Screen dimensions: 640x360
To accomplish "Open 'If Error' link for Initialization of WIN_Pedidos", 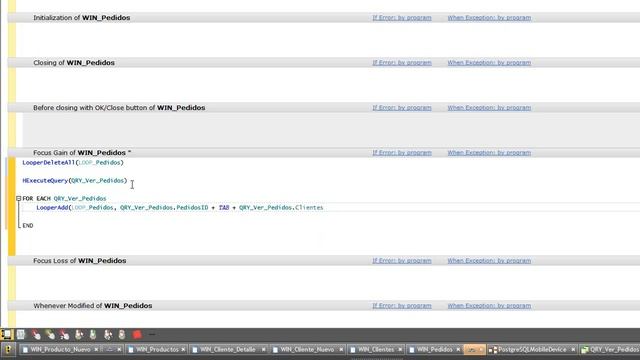I will pos(402,18).
